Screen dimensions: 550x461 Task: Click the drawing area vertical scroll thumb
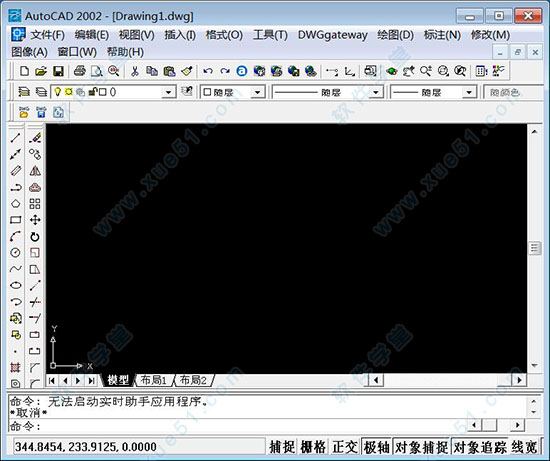(534, 248)
